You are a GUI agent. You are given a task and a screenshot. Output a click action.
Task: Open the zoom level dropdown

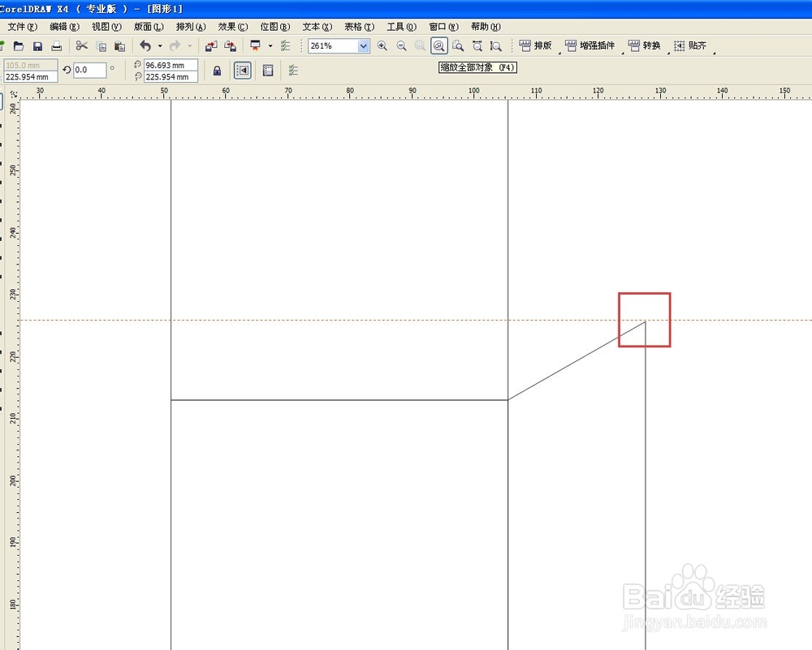(364, 46)
